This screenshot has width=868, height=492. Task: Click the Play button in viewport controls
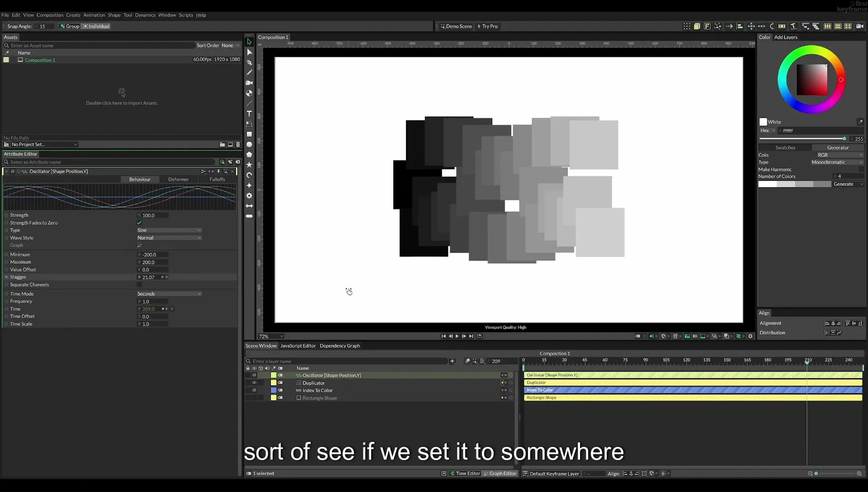[457, 336]
